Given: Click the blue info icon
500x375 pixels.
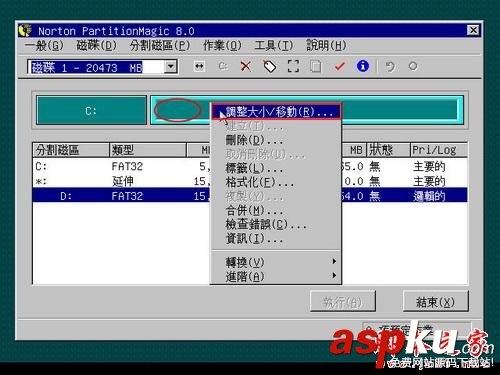Looking at the screenshot, I should 363,66.
